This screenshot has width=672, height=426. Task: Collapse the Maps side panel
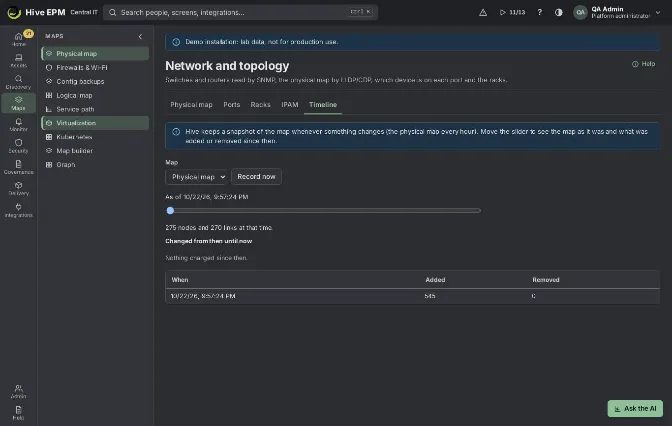(140, 36)
